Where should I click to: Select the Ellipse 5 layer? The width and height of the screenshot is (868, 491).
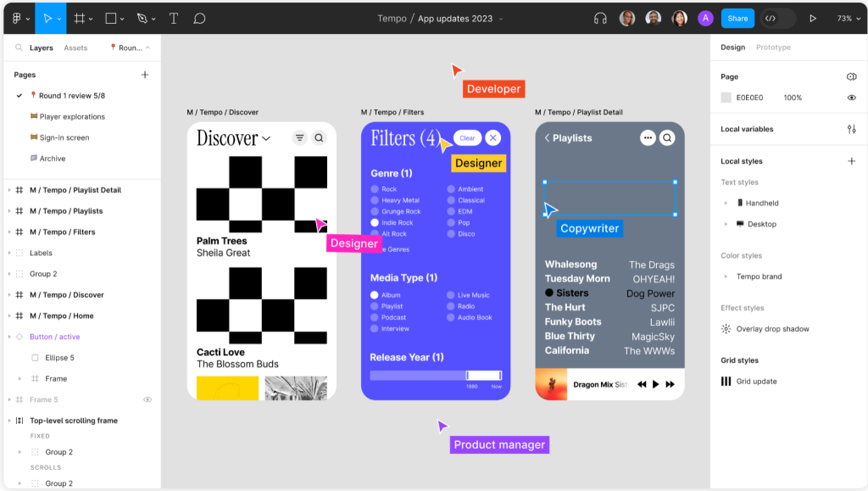click(60, 358)
